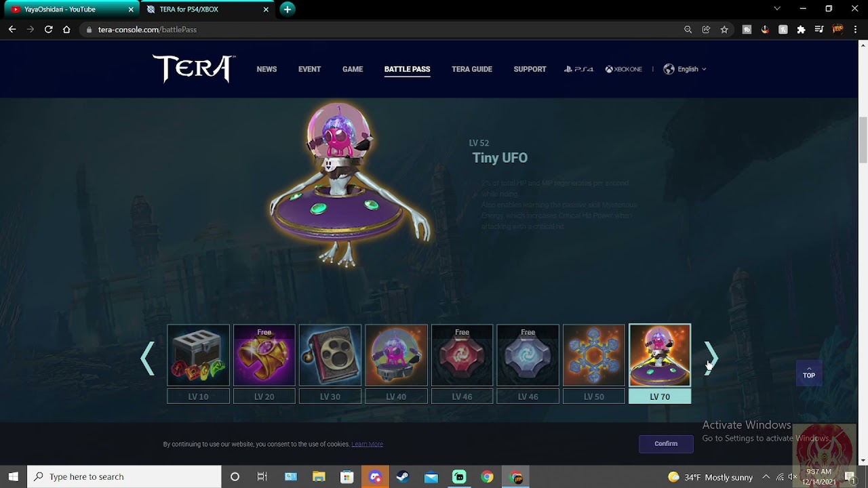Open the cookies Learn More link
Screen dimensions: 868x488
(x=367, y=444)
